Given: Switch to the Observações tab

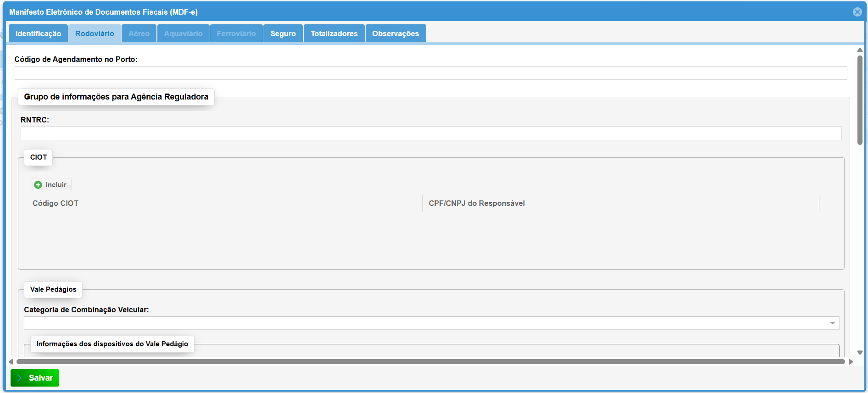Looking at the screenshot, I should pos(395,33).
